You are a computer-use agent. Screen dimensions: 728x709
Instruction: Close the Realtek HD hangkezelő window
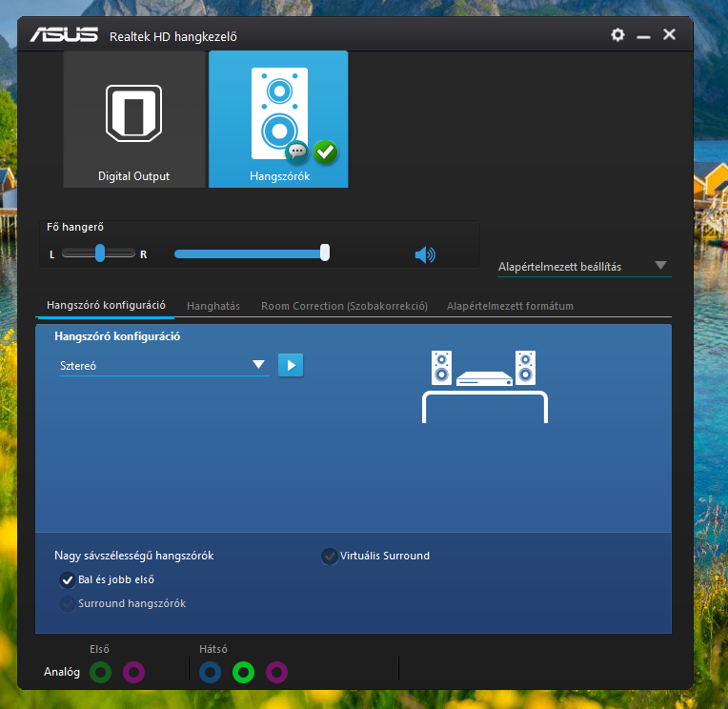coord(669,34)
